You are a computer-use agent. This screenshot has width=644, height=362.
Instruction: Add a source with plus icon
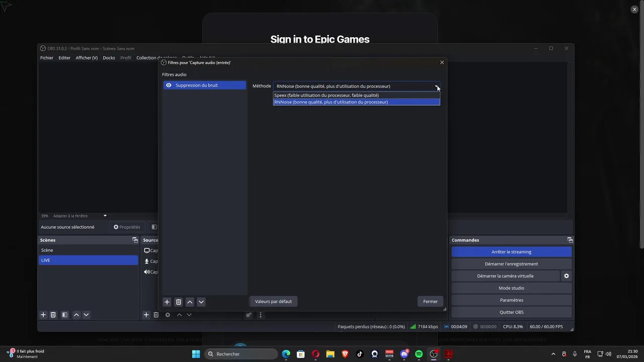point(146,315)
